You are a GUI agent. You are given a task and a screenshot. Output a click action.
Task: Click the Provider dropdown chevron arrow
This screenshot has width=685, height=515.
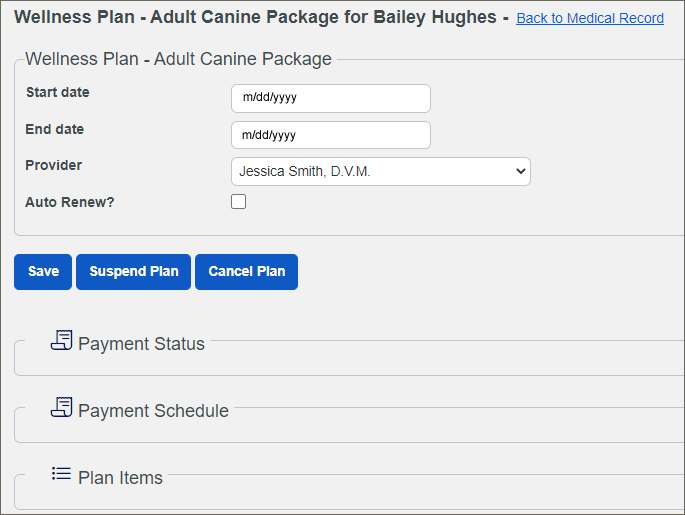[x=520, y=171]
